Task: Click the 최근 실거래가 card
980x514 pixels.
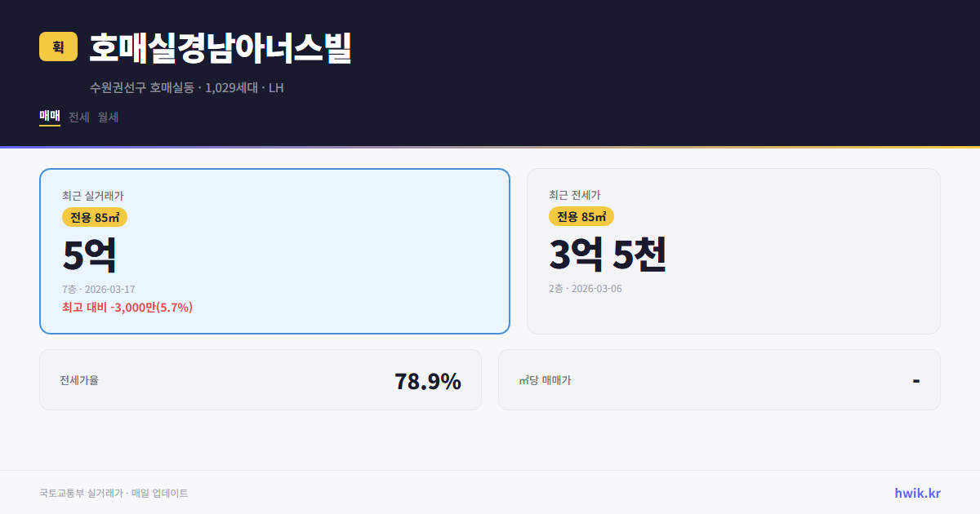Action: click(274, 250)
